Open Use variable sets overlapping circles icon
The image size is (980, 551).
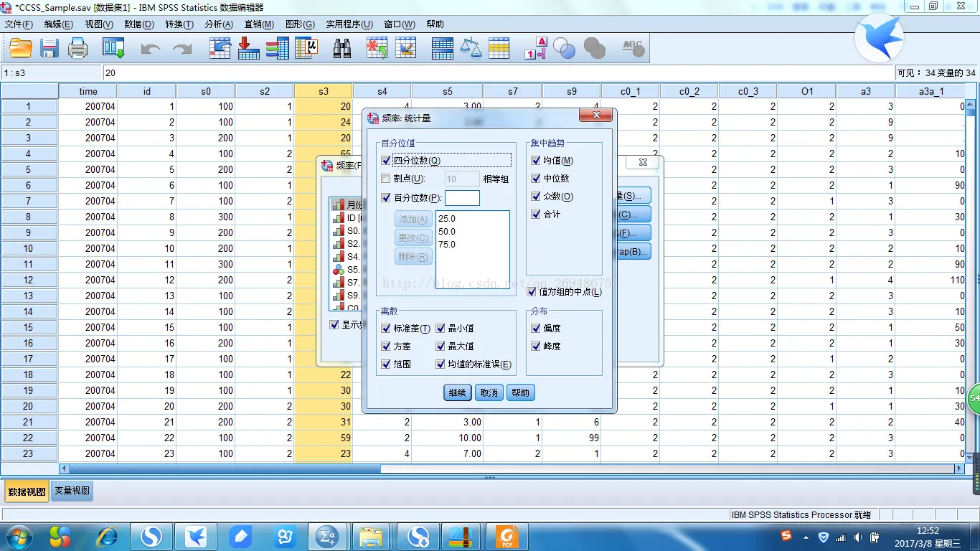pyautogui.click(x=565, y=48)
